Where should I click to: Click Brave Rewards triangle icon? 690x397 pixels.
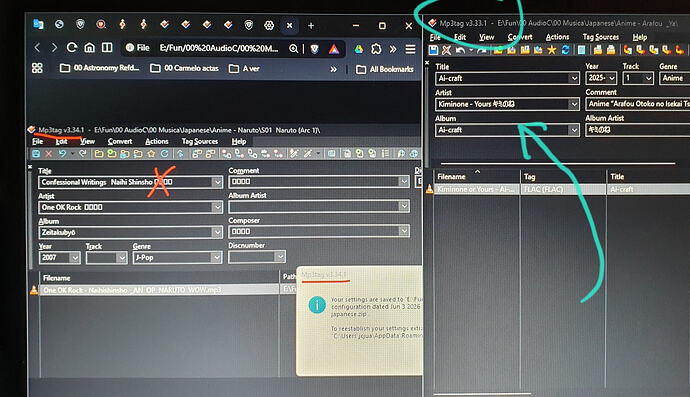[334, 49]
